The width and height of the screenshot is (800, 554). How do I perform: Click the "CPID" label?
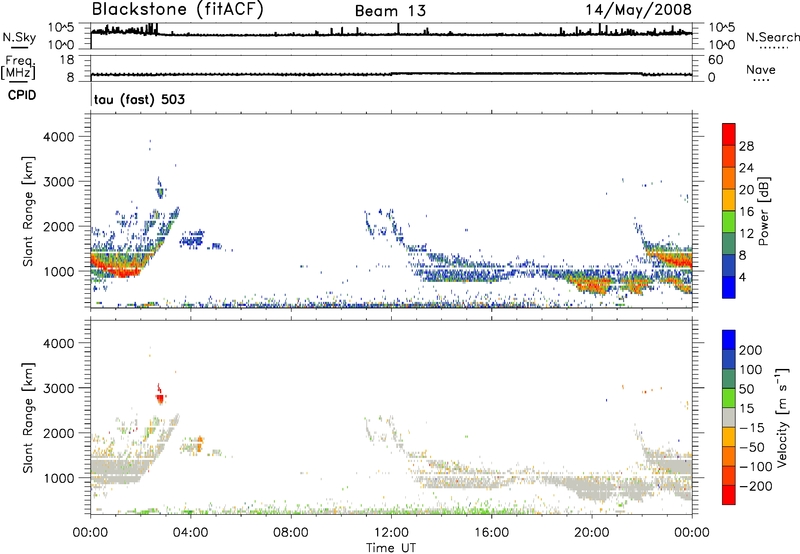22,95
